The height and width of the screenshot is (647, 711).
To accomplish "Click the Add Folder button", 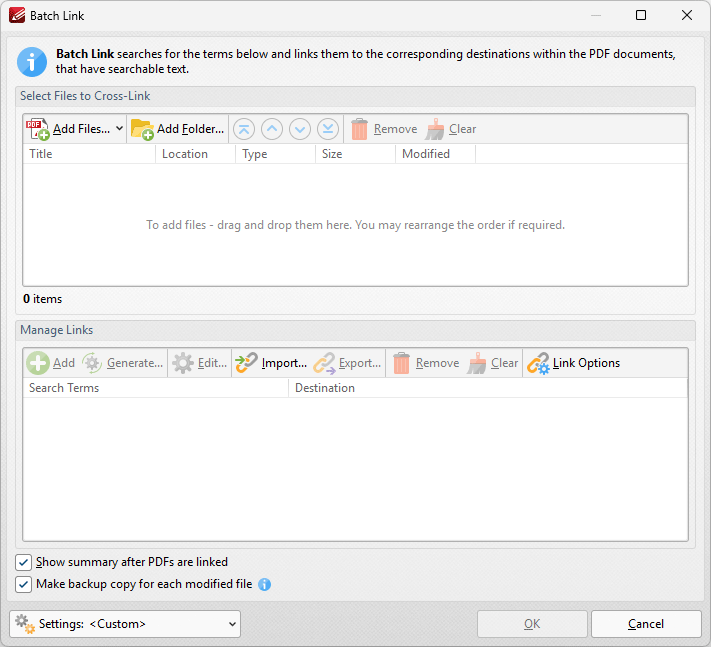I will pos(178,129).
